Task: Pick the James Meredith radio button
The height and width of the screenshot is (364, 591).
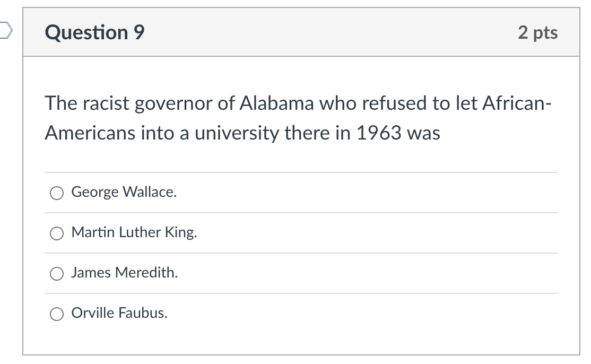Action: [57, 274]
